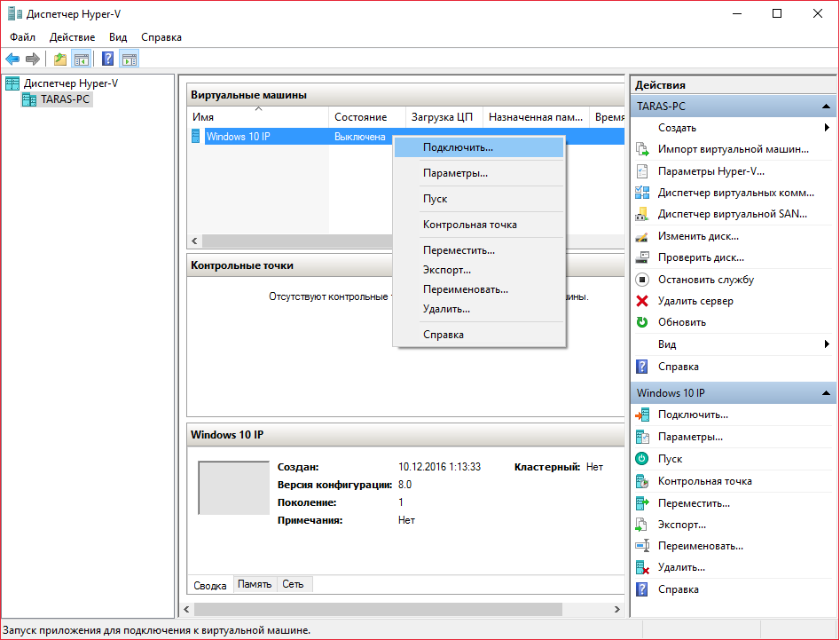Click the Остановить службу stop icon
Viewport: 840px width, 640px height.
tap(642, 280)
